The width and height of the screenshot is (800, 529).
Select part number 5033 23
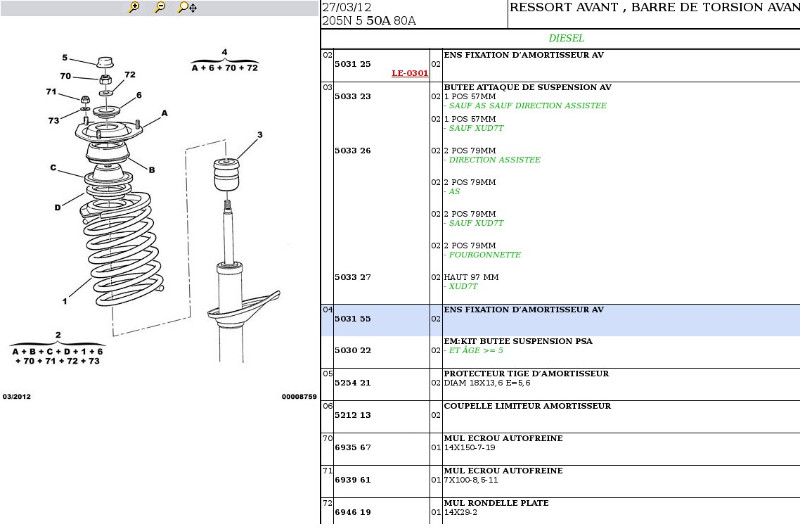[x=352, y=96]
